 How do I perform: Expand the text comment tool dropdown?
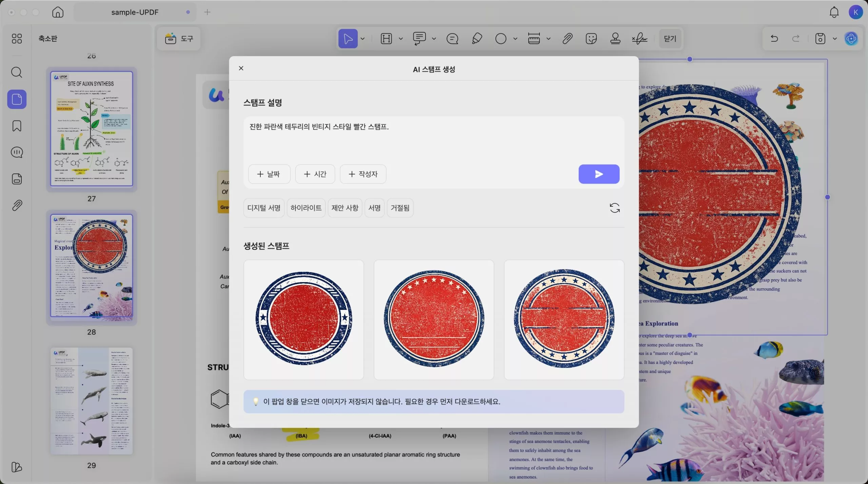(434, 39)
